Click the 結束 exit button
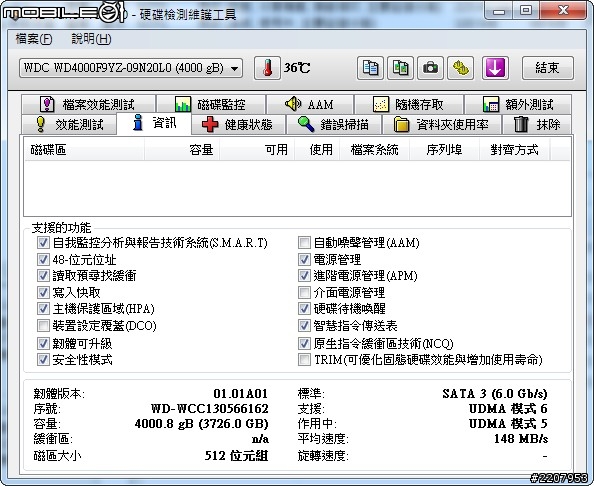The image size is (594, 486). click(547, 68)
